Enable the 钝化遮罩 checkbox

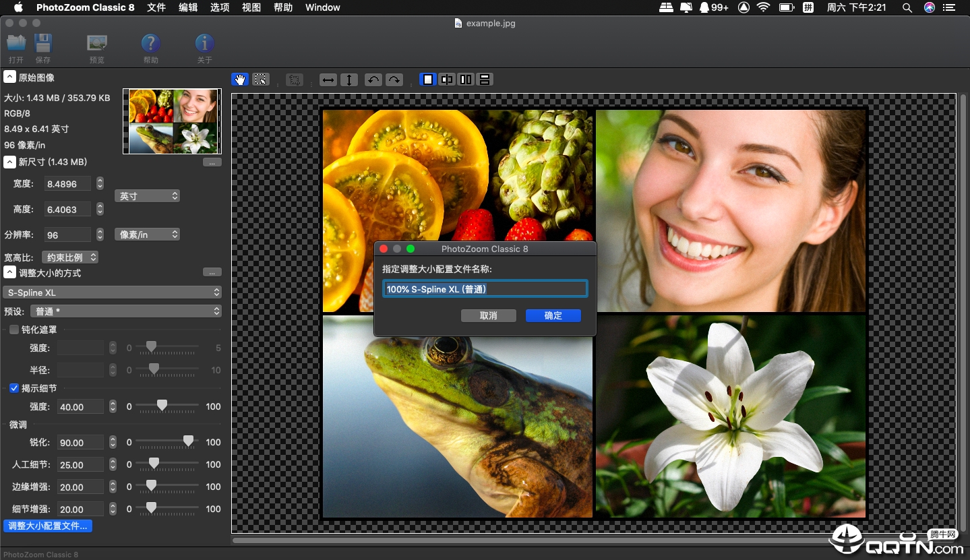(x=14, y=330)
